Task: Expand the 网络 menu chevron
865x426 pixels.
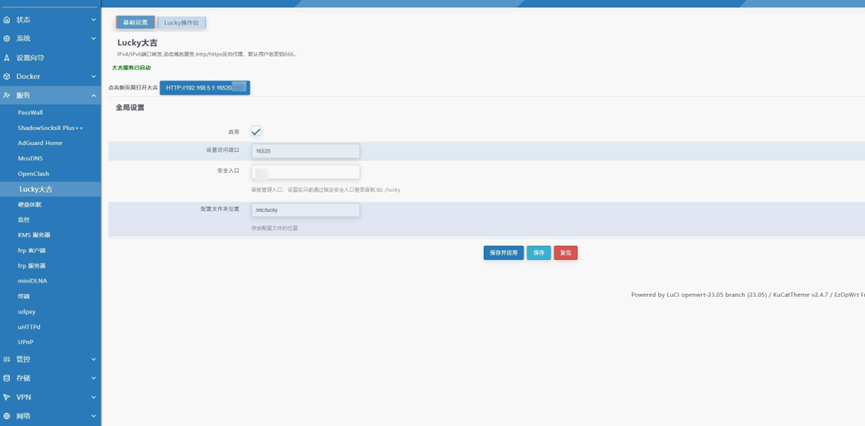Action: click(x=93, y=416)
